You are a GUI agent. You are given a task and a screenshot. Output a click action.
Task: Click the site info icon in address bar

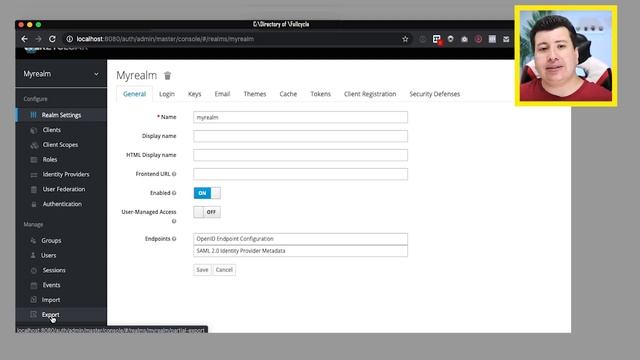69,39
